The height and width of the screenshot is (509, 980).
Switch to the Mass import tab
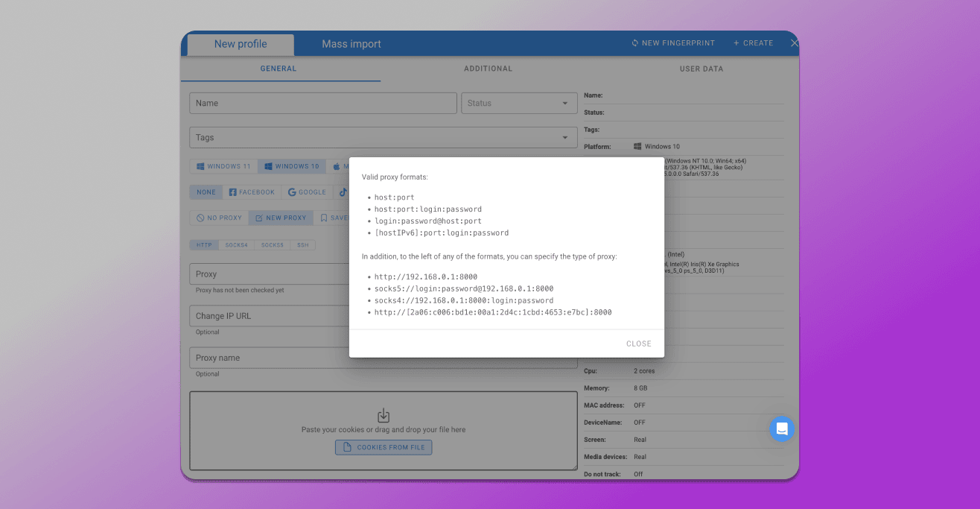[x=351, y=44]
